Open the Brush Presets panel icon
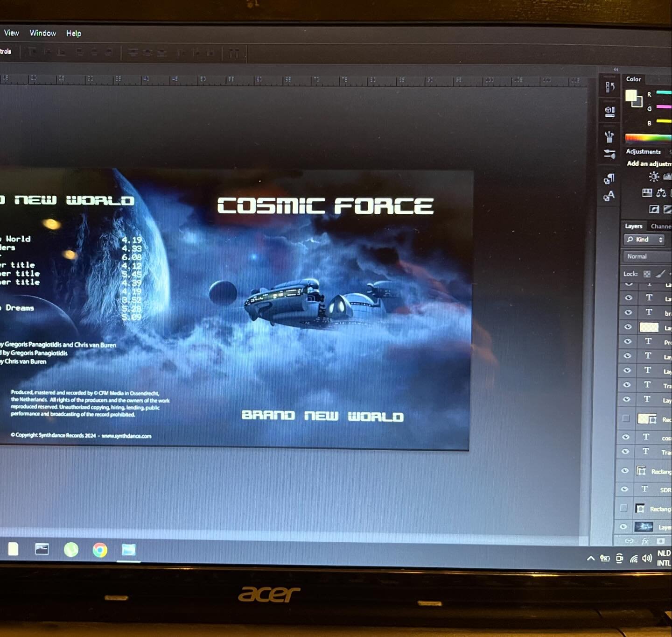The width and height of the screenshot is (672, 637). tap(609, 136)
